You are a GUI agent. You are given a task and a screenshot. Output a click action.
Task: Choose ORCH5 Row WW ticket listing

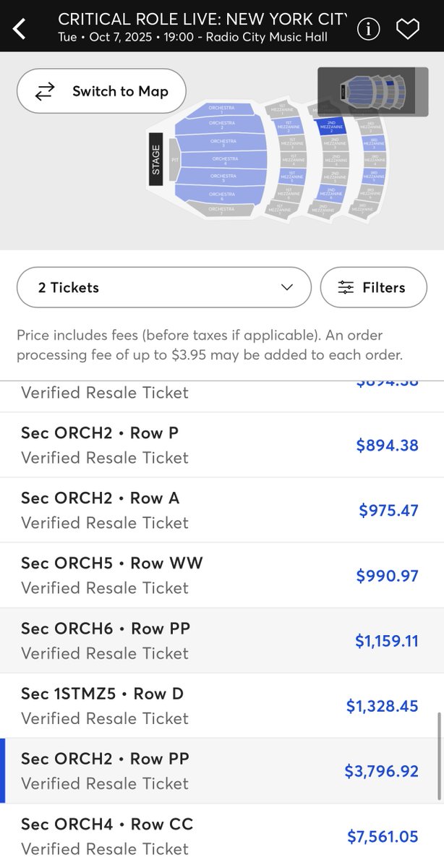click(x=222, y=575)
